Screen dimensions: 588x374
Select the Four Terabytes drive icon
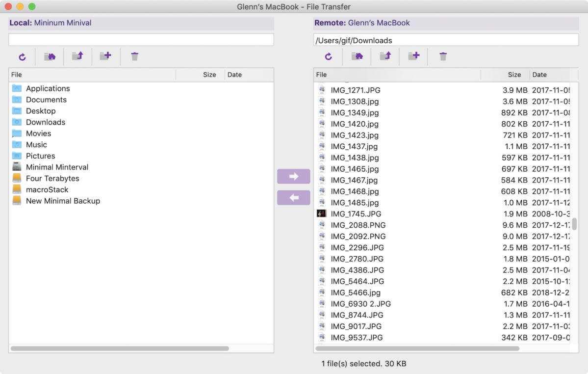17,178
